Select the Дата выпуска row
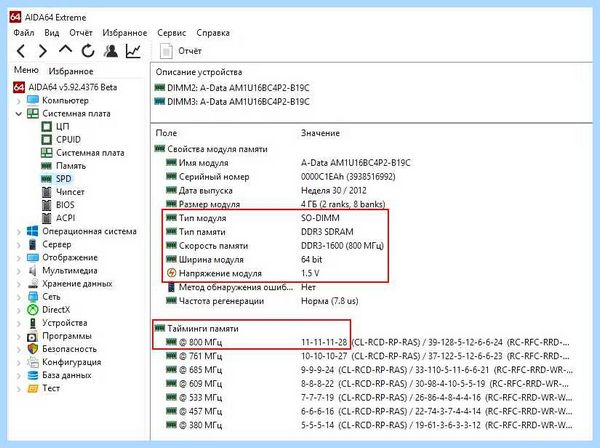This screenshot has width=600, height=448. tap(266, 191)
